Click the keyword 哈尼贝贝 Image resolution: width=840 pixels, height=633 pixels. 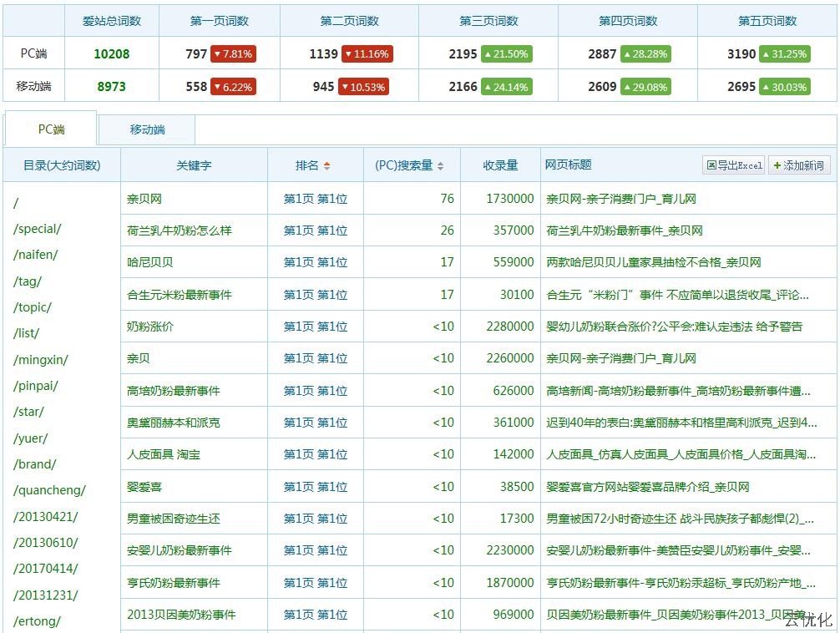click(150, 262)
